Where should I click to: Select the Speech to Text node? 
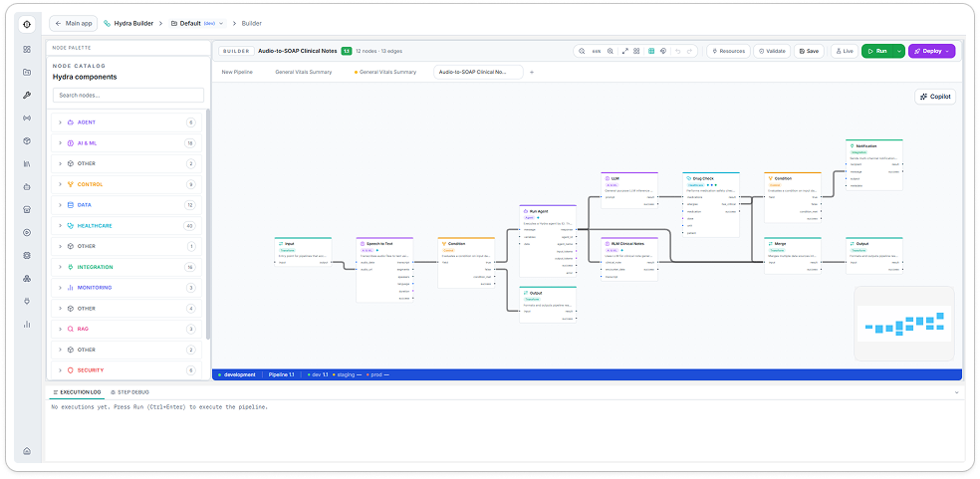(384, 270)
